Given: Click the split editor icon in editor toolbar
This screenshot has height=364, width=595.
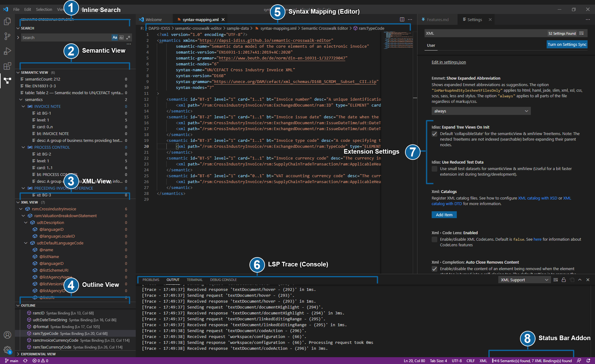Looking at the screenshot, I should pos(402,20).
